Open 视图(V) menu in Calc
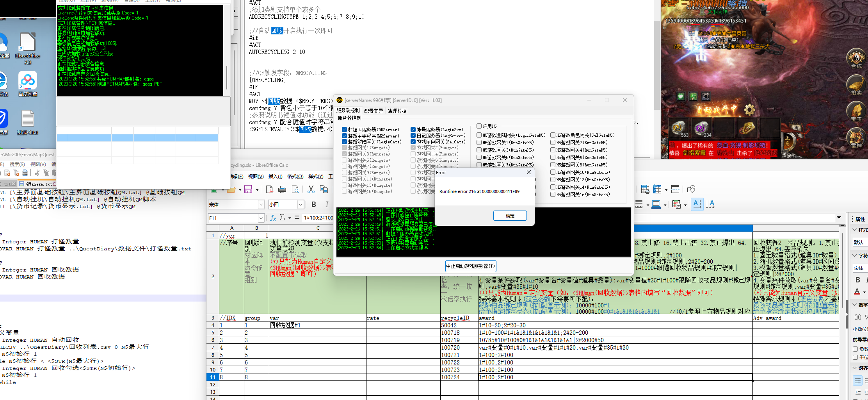This screenshot has height=400, width=868. (x=256, y=177)
